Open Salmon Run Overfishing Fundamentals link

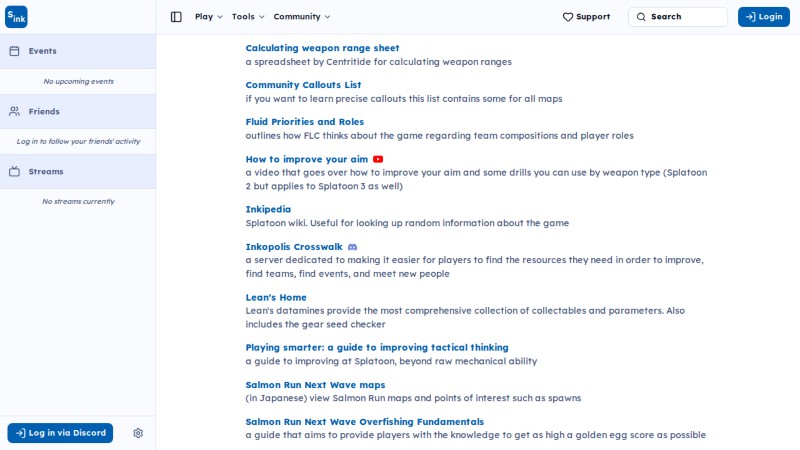(365, 422)
